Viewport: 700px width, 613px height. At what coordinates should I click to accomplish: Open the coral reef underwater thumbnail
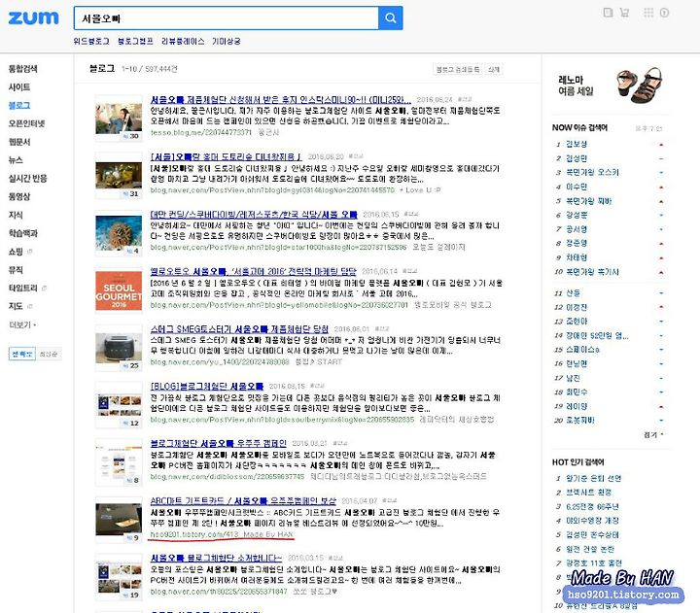119,233
